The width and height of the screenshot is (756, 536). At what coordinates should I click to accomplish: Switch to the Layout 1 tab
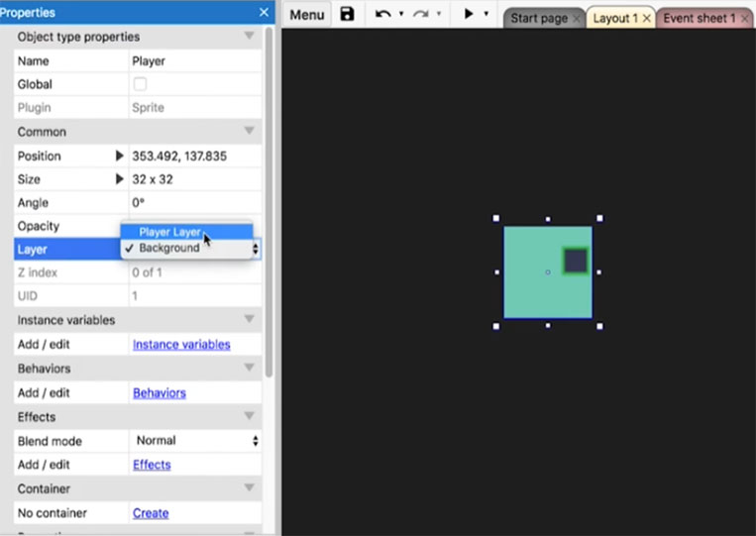(x=615, y=18)
